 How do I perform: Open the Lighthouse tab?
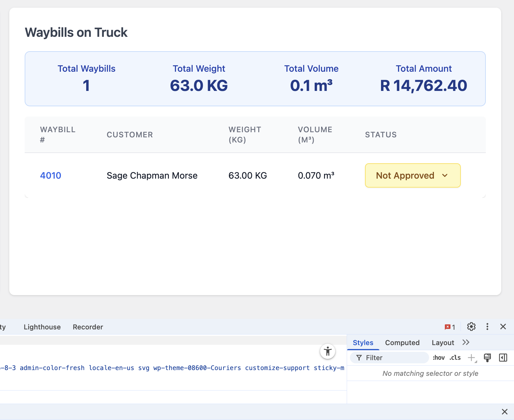[x=42, y=327]
